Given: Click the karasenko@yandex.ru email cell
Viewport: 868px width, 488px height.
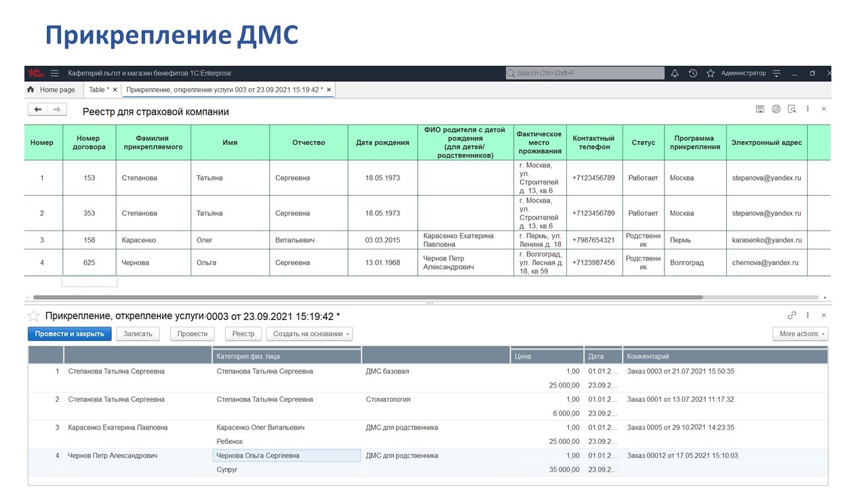Looking at the screenshot, I should click(x=766, y=240).
